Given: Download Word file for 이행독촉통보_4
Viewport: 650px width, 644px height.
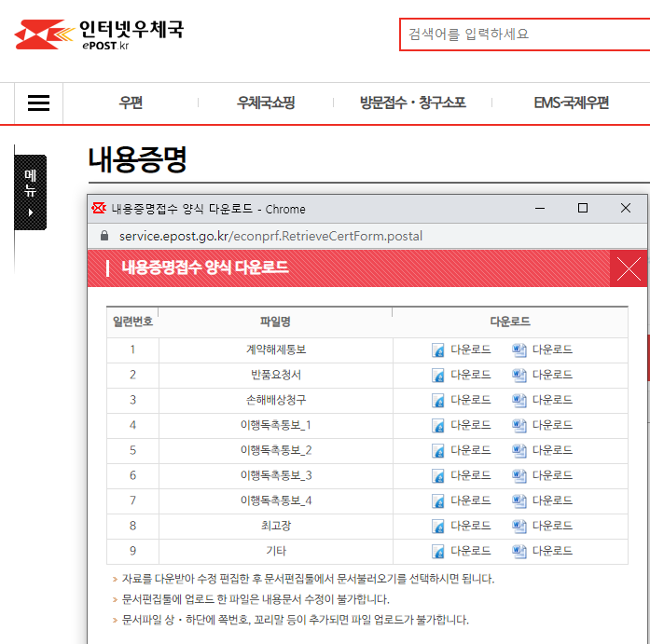Looking at the screenshot, I should point(542,501).
